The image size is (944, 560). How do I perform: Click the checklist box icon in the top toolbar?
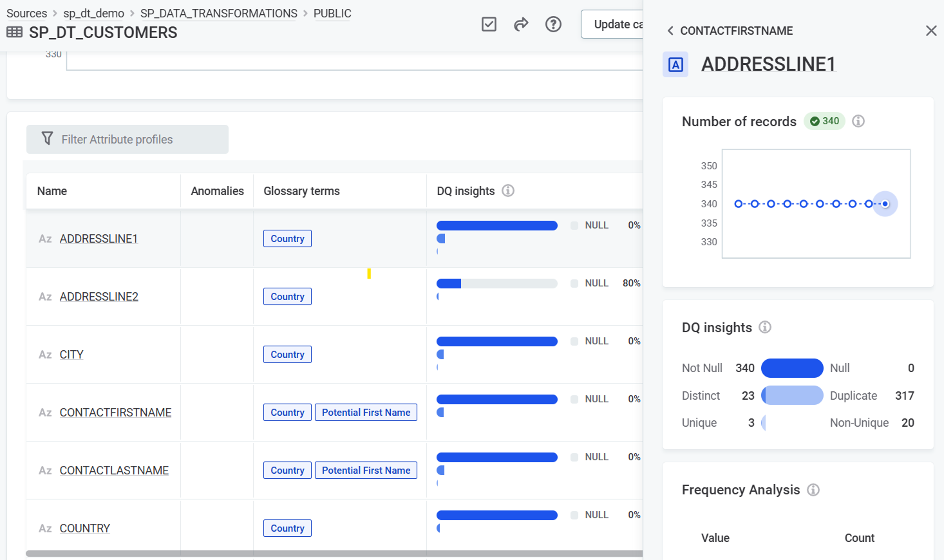[489, 24]
